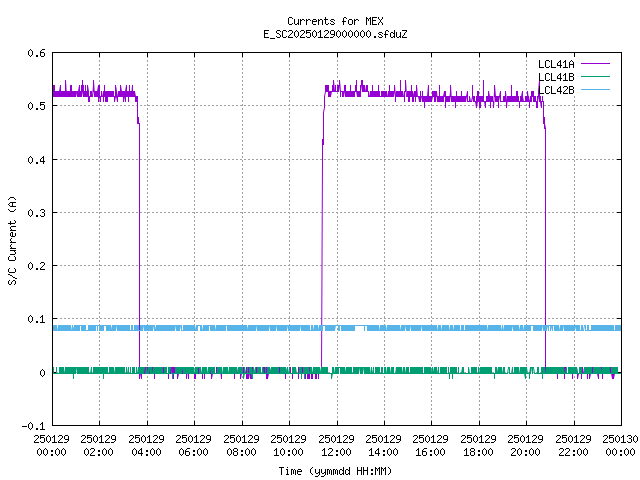Click the LCL41B legend label
The image size is (640, 480).
point(556,77)
